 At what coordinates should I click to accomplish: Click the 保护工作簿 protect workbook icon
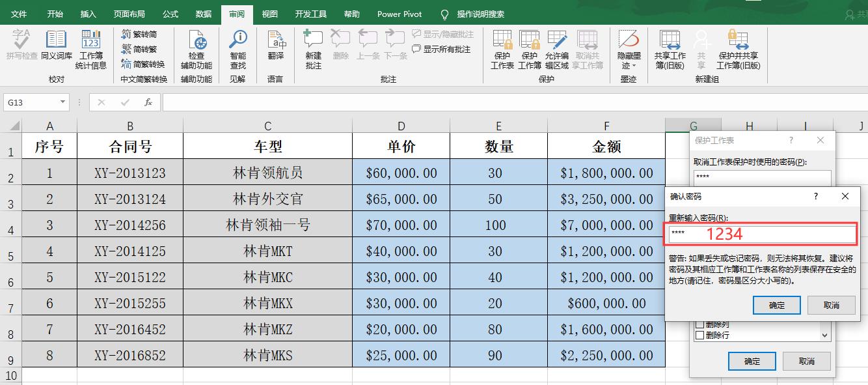529,49
